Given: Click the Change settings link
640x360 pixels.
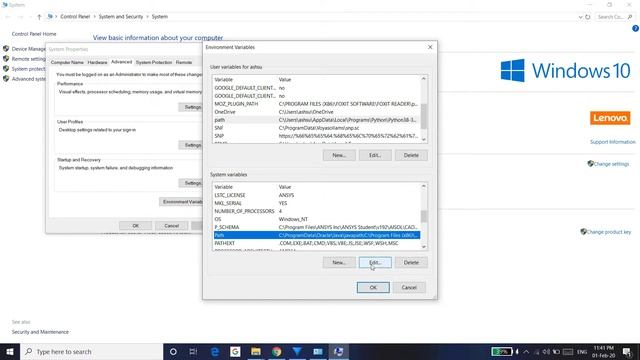Looking at the screenshot, I should tap(611, 164).
